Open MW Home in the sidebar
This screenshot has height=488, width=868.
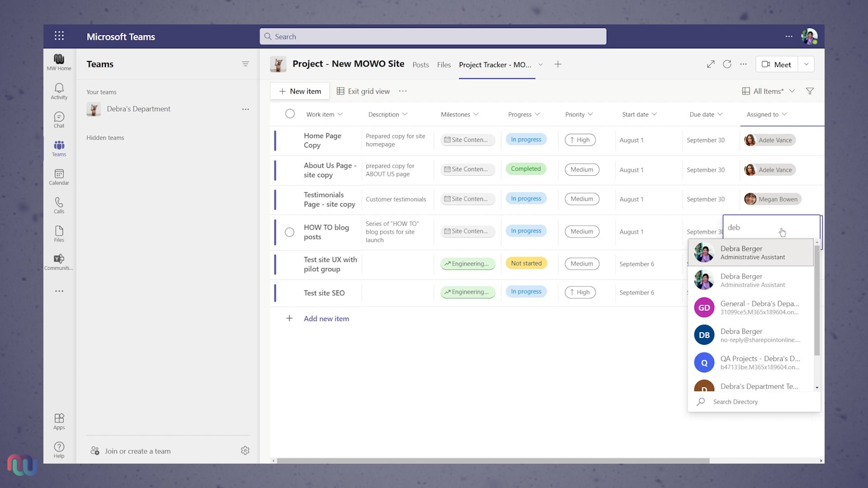(59, 62)
